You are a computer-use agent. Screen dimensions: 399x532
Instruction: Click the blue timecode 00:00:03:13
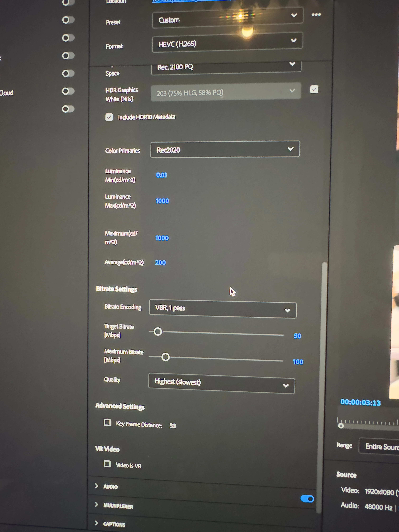click(360, 402)
